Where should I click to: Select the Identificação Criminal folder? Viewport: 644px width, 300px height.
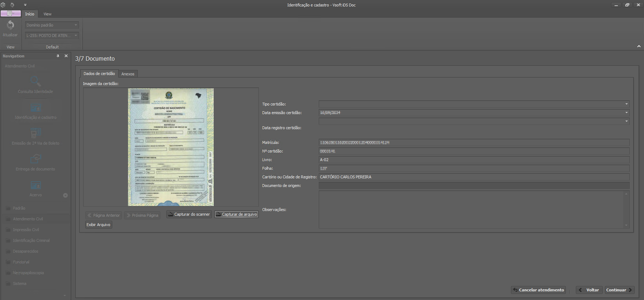pyautogui.click(x=31, y=240)
